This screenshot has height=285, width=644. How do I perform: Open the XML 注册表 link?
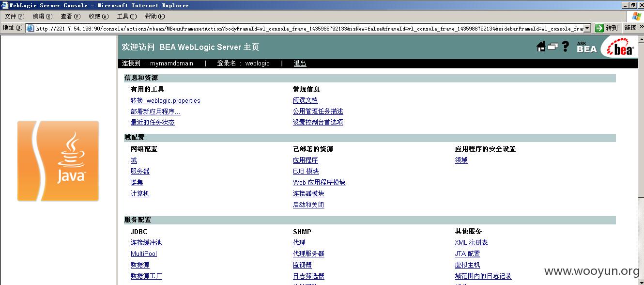click(472, 243)
